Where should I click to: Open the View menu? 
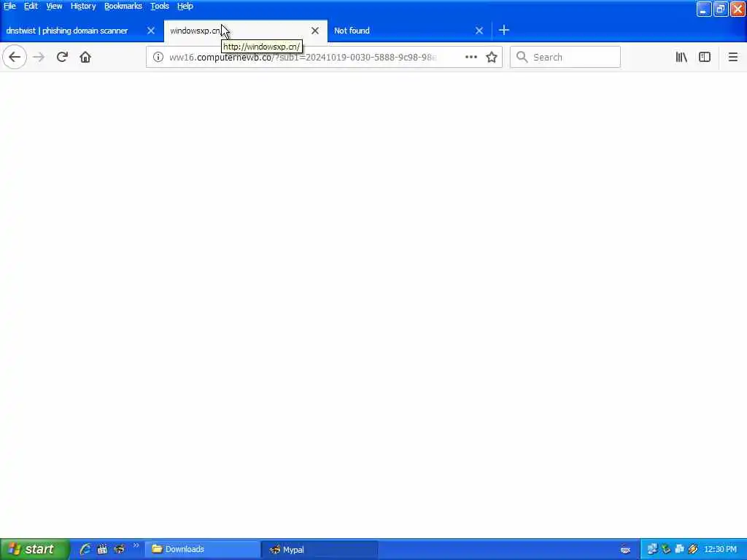click(54, 6)
